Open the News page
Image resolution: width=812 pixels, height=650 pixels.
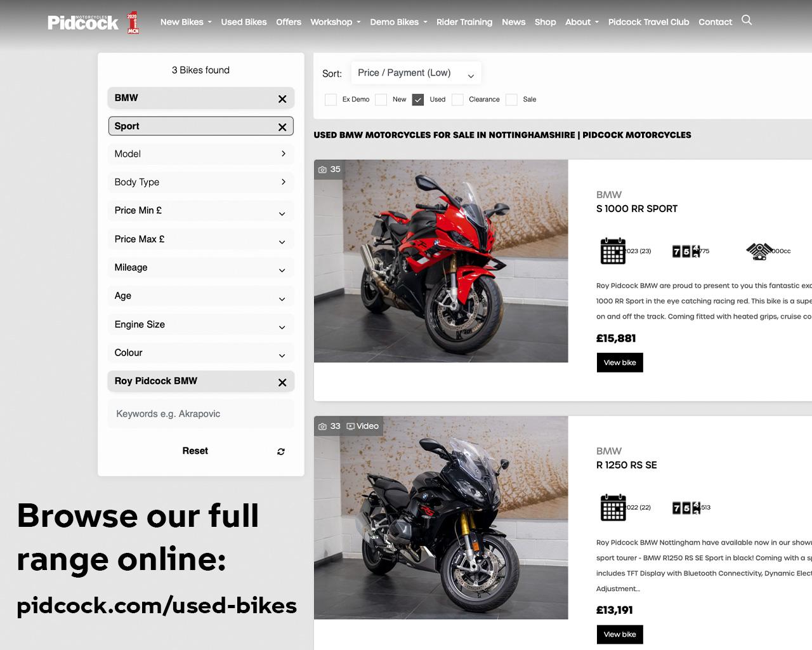[513, 22]
